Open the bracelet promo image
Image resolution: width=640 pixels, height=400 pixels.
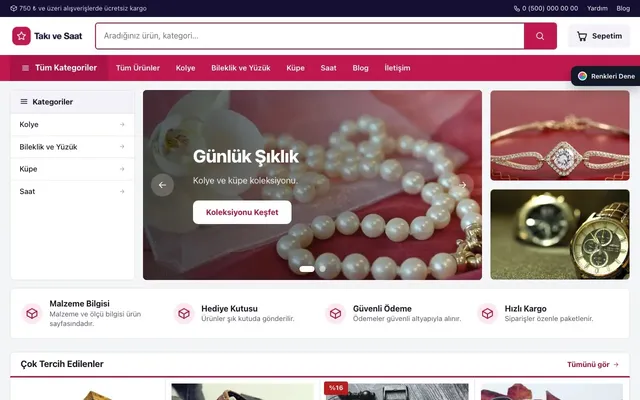click(560, 136)
